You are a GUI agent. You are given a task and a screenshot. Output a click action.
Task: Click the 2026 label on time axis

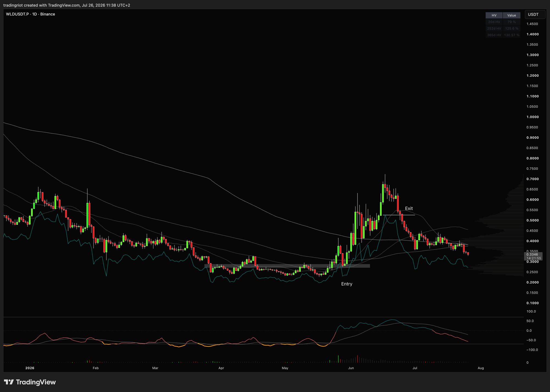[30, 368]
